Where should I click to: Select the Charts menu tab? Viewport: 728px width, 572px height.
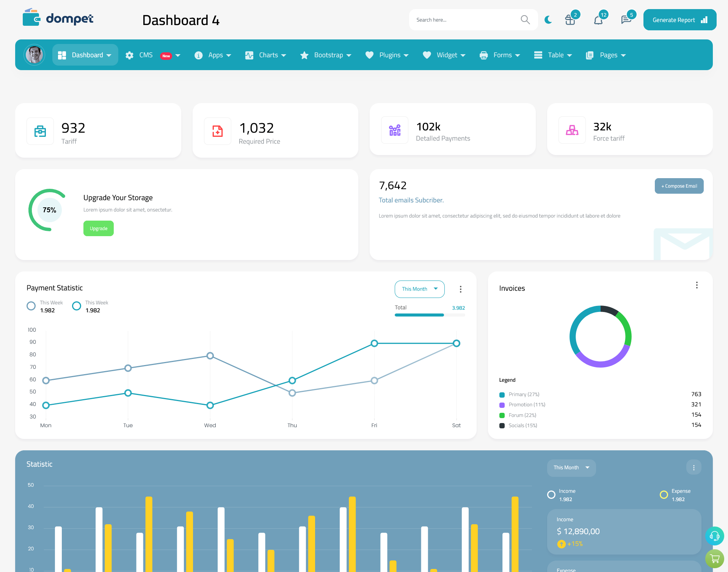point(268,55)
